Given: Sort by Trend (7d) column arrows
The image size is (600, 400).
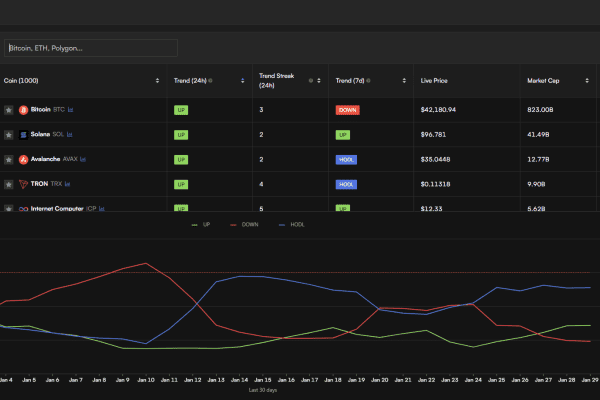Looking at the screenshot, I should 404,81.
